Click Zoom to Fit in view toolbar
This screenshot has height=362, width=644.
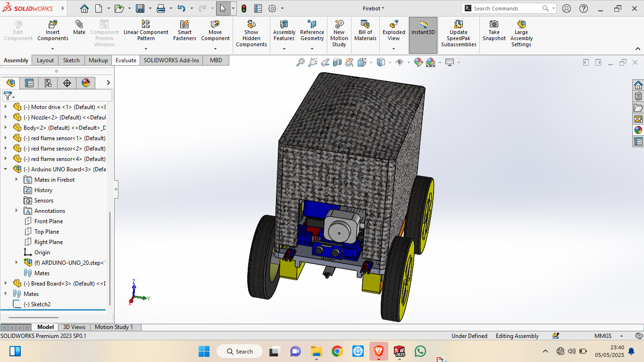tap(301, 62)
